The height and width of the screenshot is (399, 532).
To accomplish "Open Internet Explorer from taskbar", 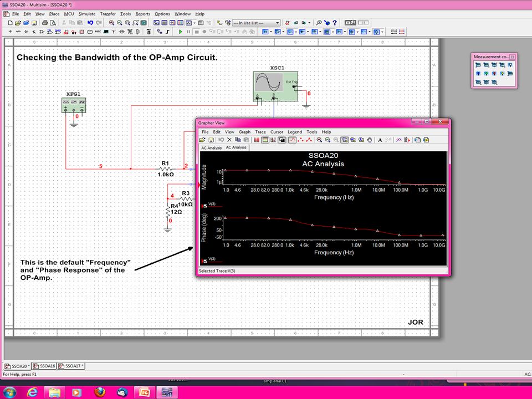I will 32,392.
